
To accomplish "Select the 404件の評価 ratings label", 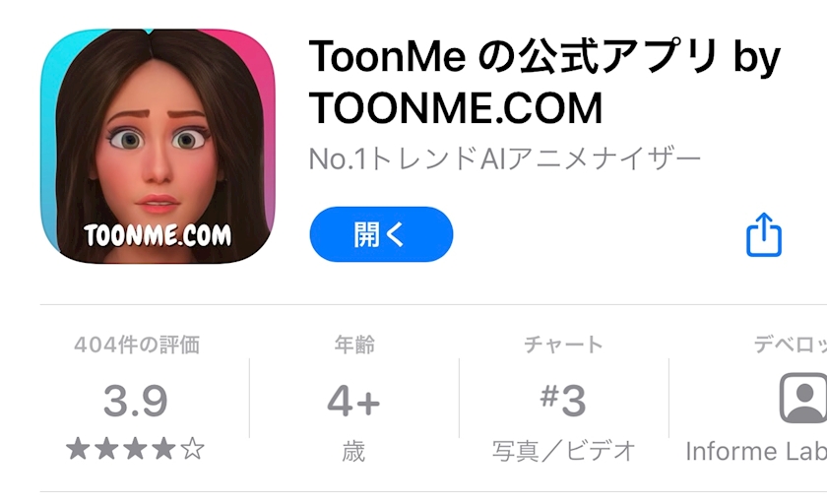I will [x=137, y=345].
